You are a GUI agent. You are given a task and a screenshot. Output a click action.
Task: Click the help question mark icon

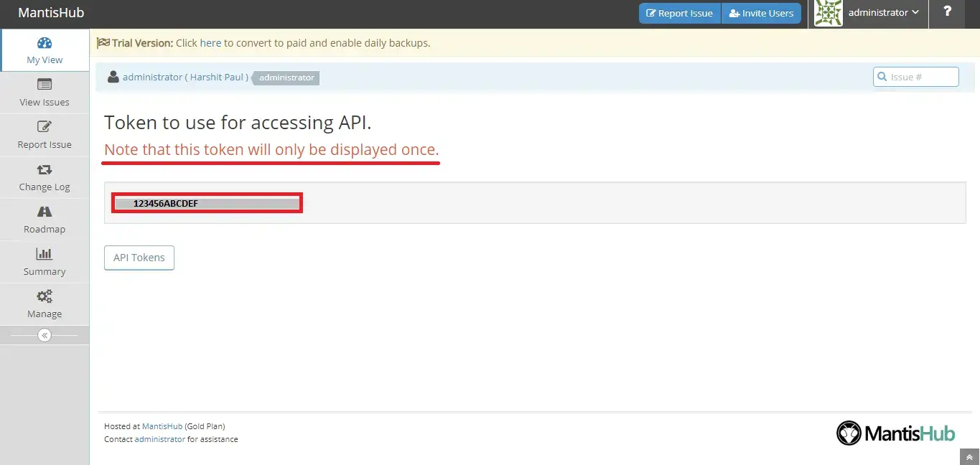click(x=948, y=12)
